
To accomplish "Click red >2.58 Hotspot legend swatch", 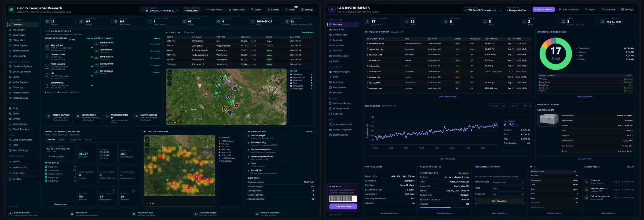I will [x=219, y=141].
